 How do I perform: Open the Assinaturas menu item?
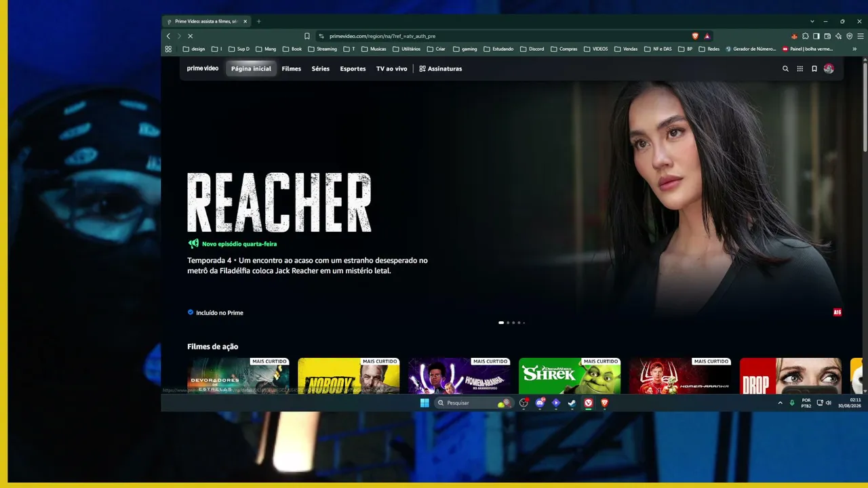[x=441, y=68]
